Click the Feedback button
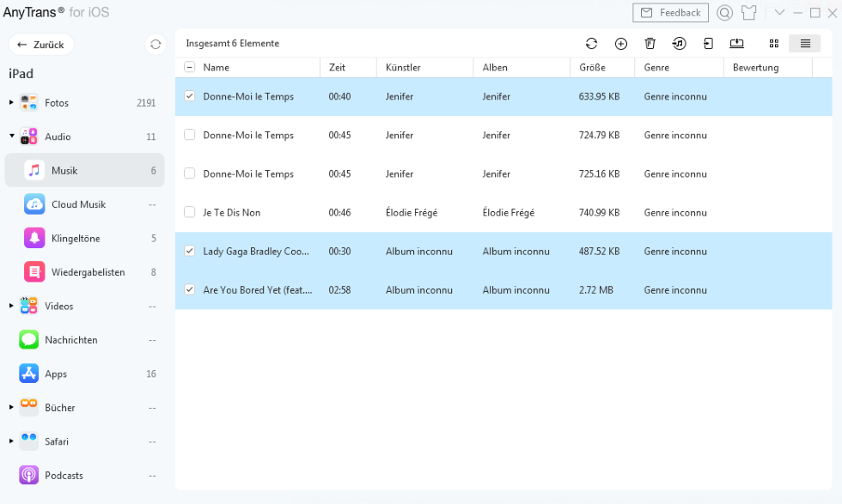Viewport: 842px width, 504px height. [x=670, y=13]
